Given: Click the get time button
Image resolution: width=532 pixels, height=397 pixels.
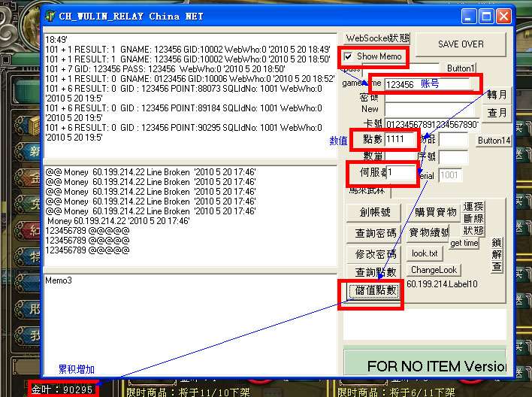Looking at the screenshot, I should click(x=464, y=243).
